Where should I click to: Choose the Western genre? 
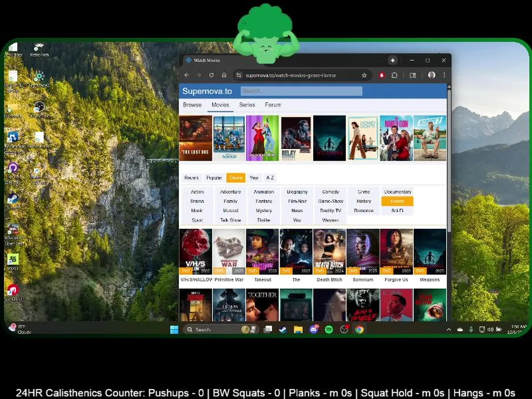[330, 220]
